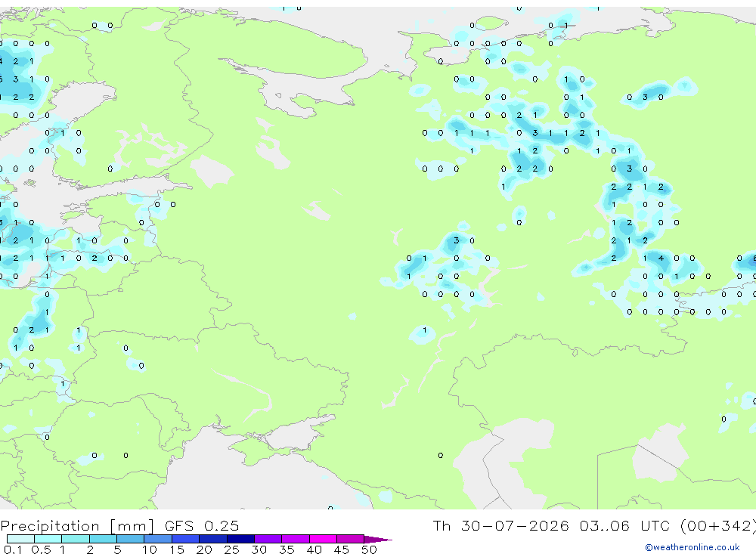Select the 0.5–1 mm legend color box

click(x=48, y=539)
